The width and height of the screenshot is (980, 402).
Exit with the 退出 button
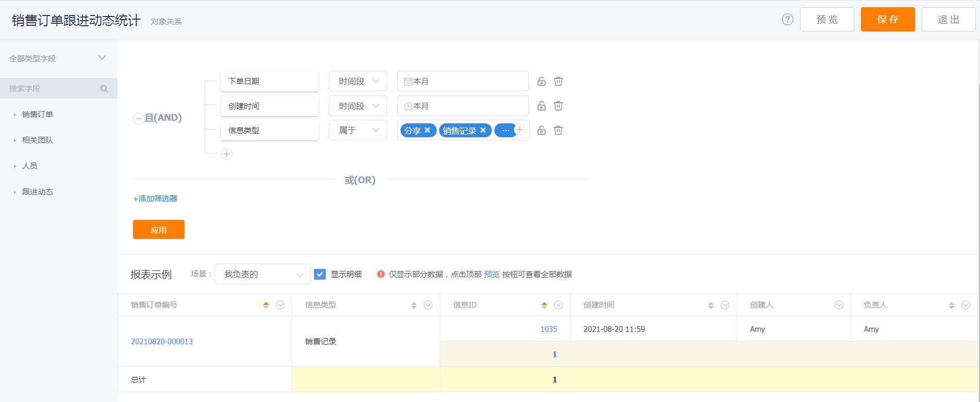pos(949,20)
